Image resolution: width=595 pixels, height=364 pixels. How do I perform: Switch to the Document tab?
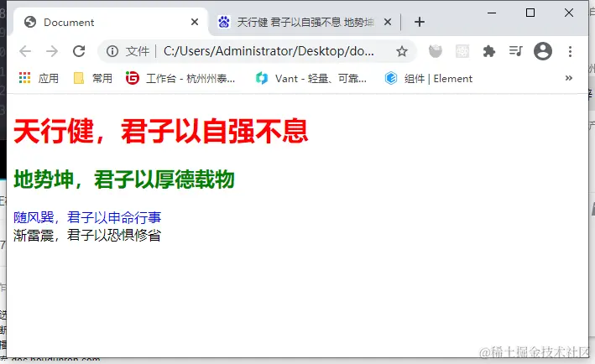(x=111, y=23)
